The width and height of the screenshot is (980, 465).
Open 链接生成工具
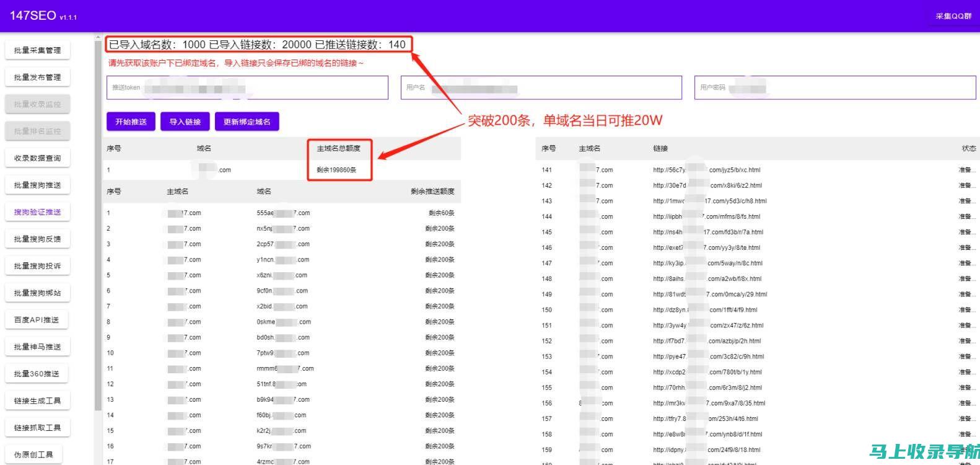click(x=37, y=401)
